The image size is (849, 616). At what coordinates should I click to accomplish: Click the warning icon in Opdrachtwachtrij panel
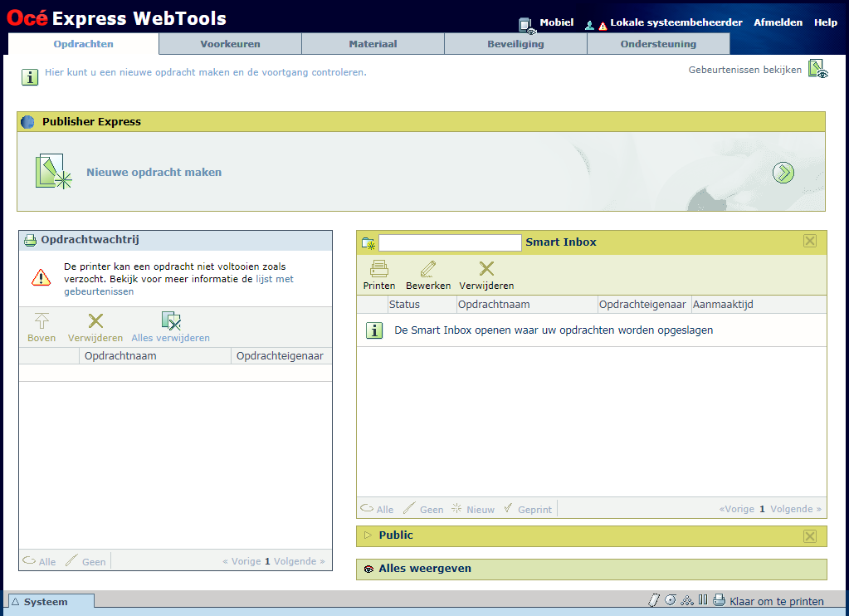click(x=41, y=278)
